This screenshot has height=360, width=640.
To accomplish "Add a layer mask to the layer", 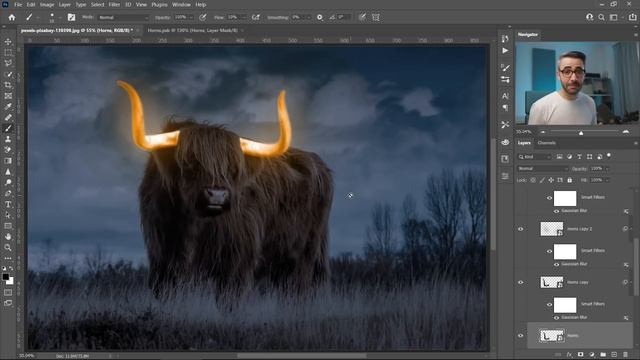I will [x=580, y=354].
